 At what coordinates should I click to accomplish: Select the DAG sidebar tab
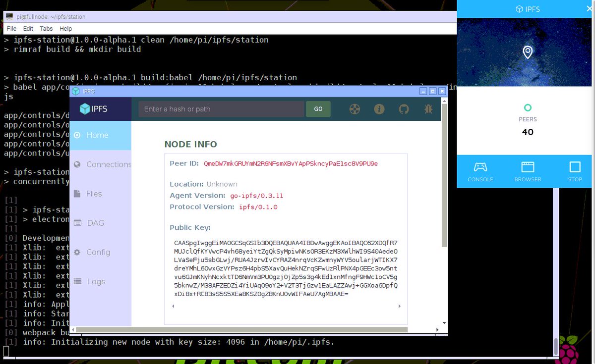coord(100,223)
